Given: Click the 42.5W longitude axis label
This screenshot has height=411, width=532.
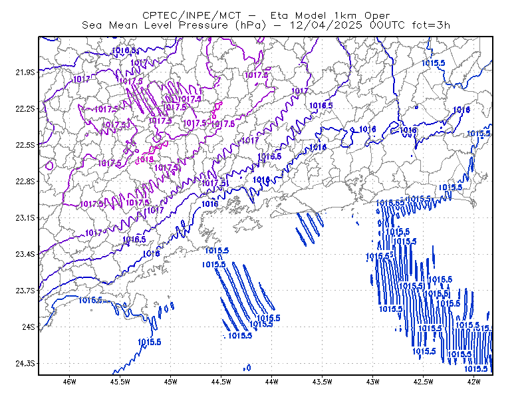Looking at the screenshot, I should 423,382.
